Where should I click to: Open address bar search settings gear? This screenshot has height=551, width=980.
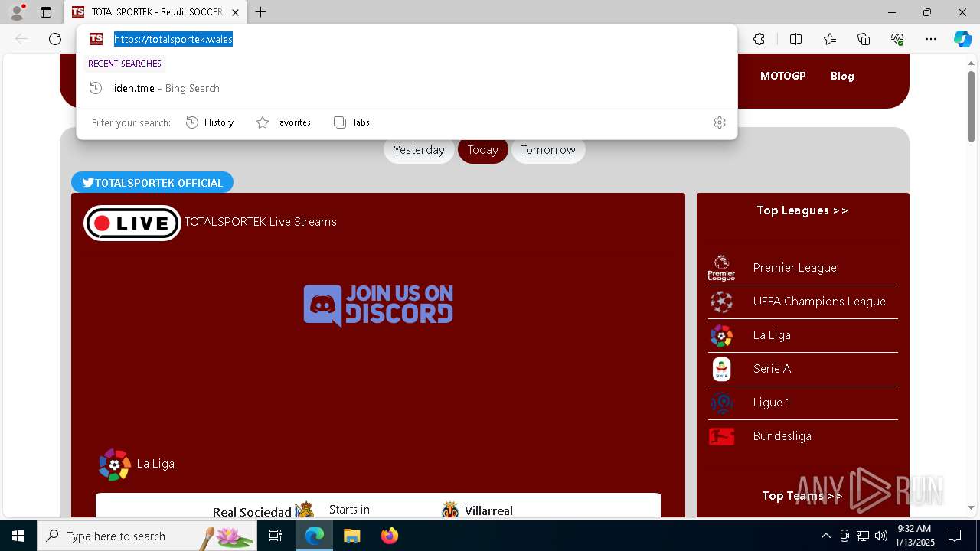(x=720, y=122)
